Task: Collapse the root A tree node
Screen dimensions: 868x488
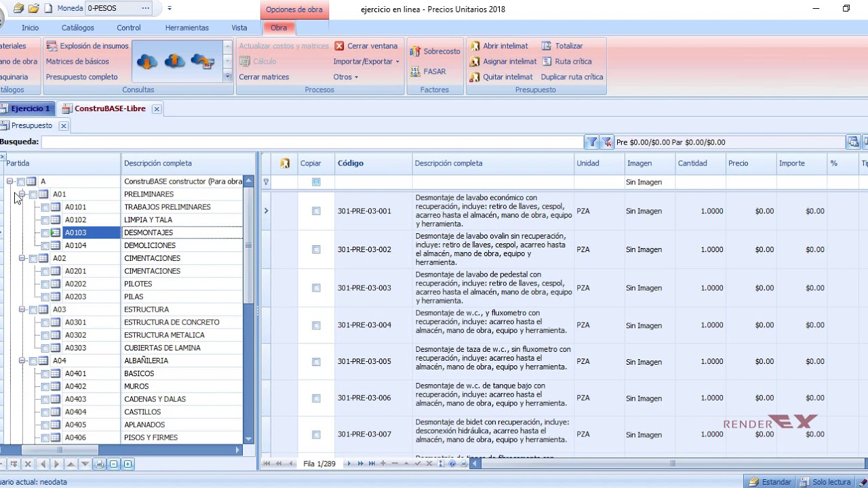Action: pyautogui.click(x=10, y=182)
